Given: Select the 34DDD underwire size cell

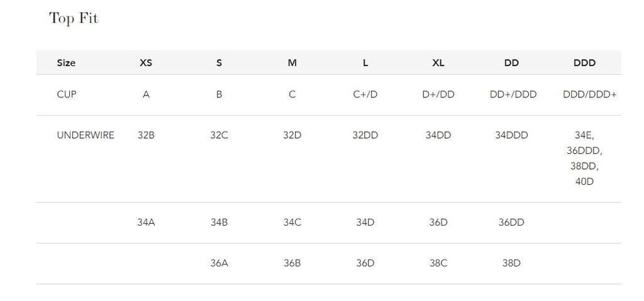Looking at the screenshot, I should pyautogui.click(x=511, y=135).
